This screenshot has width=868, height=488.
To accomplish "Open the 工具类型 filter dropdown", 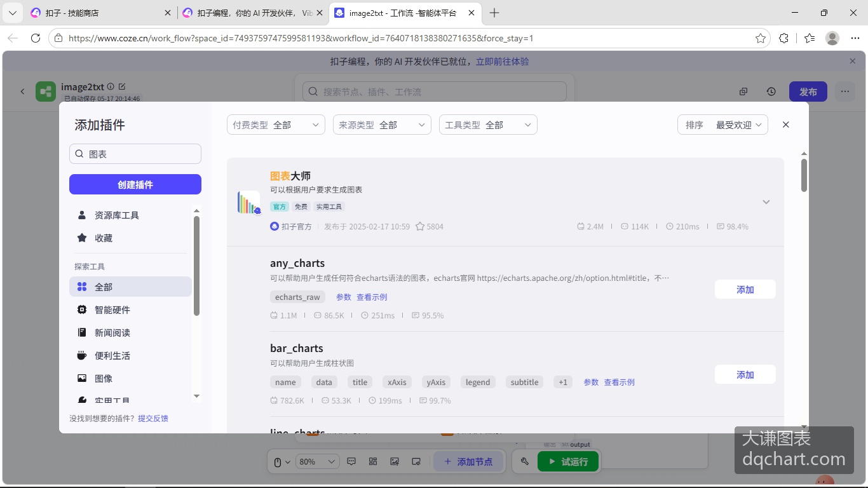I will coord(488,125).
